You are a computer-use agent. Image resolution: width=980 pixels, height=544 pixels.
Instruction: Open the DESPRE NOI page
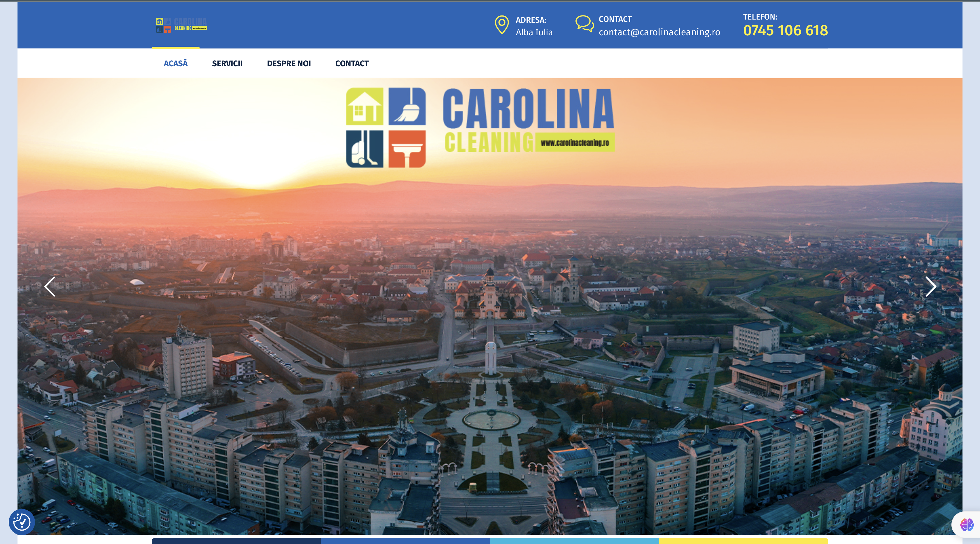[x=289, y=64]
